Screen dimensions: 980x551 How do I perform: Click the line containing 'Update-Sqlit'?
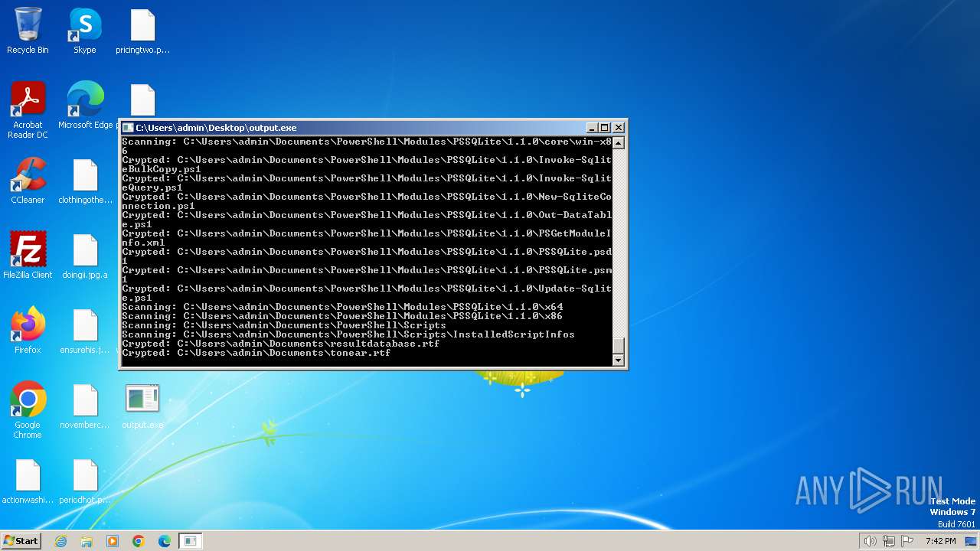pos(367,289)
